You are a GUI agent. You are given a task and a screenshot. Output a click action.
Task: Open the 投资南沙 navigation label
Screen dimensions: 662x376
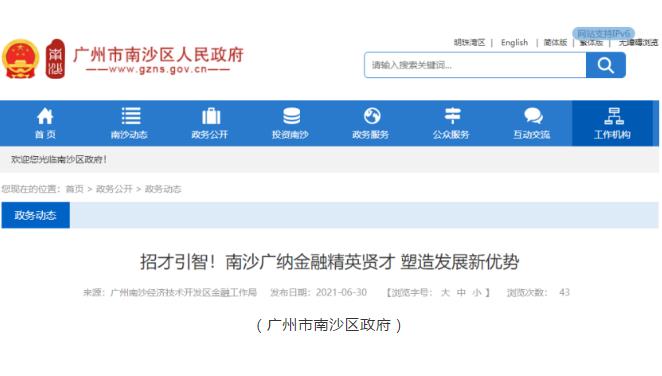coord(290,135)
